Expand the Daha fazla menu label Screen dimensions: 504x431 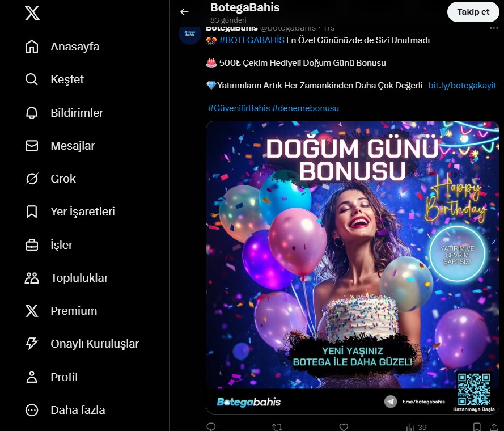click(78, 410)
